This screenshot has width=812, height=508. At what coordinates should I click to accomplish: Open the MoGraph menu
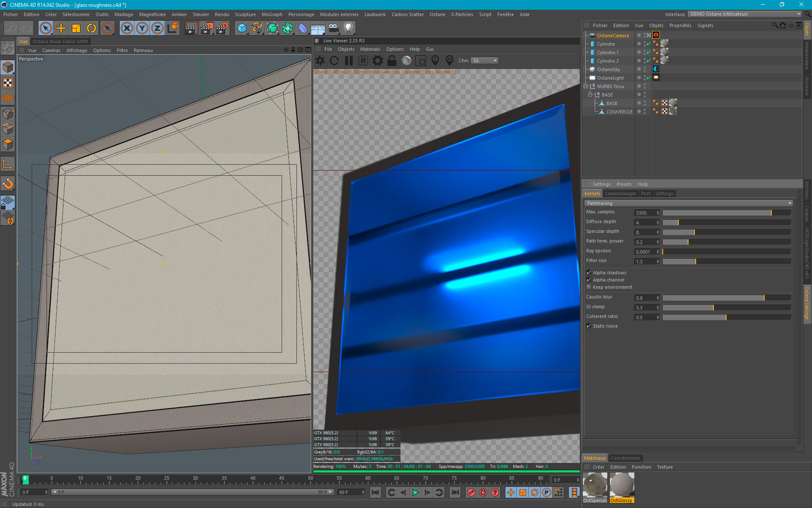tap(272, 14)
